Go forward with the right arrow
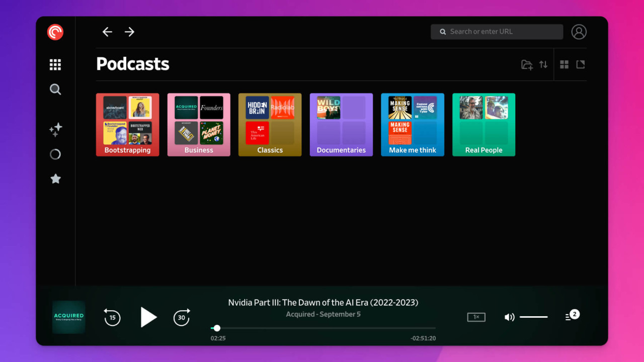 [x=130, y=32]
